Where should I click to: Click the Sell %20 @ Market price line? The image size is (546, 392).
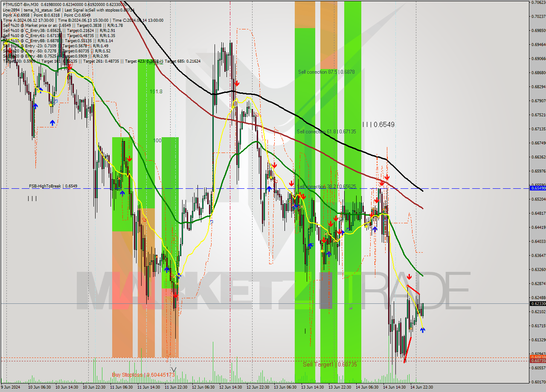pos(63,25)
